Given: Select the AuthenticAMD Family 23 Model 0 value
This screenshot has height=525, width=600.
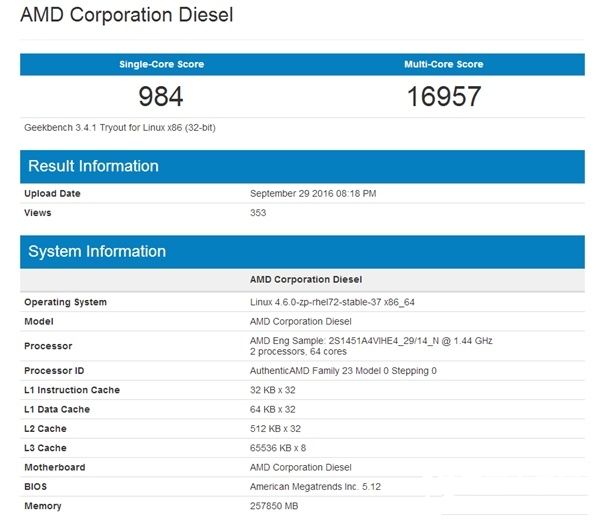Looking at the screenshot, I should 343,371.
